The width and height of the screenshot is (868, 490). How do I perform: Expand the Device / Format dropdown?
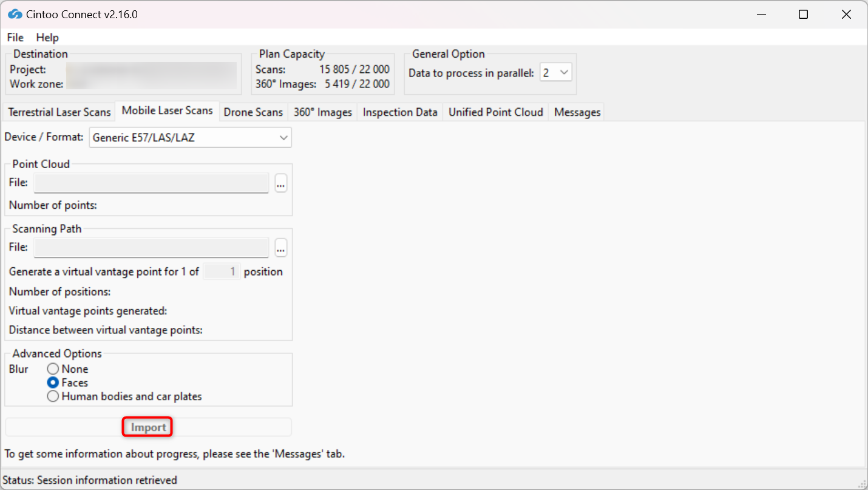pos(191,138)
